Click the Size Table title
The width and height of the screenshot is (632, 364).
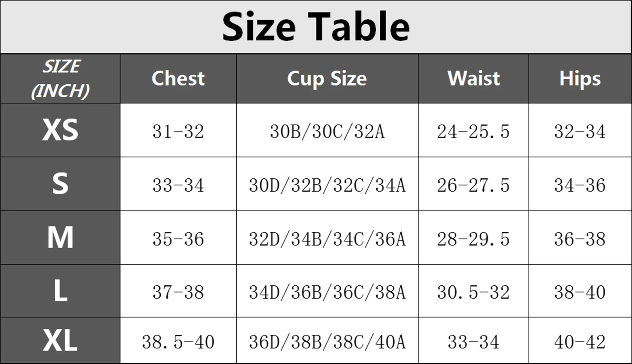click(x=316, y=26)
